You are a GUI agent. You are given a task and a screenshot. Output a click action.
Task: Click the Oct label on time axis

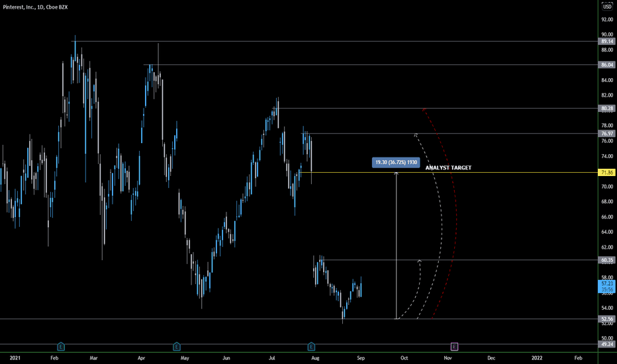click(404, 358)
